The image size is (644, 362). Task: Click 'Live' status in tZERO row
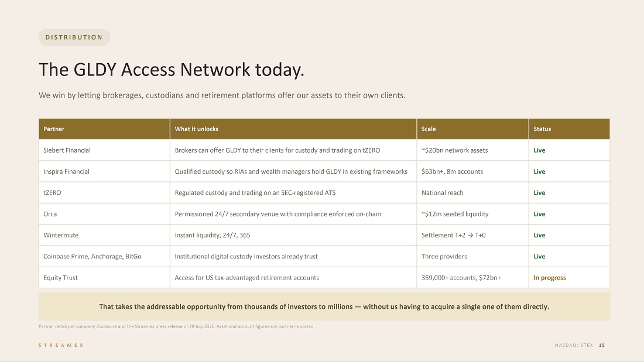pos(539,192)
